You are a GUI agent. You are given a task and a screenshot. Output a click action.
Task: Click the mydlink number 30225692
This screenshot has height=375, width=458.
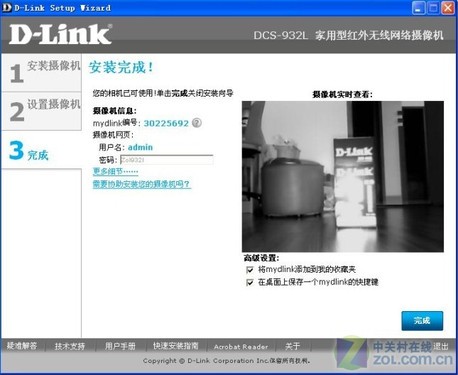pos(166,123)
